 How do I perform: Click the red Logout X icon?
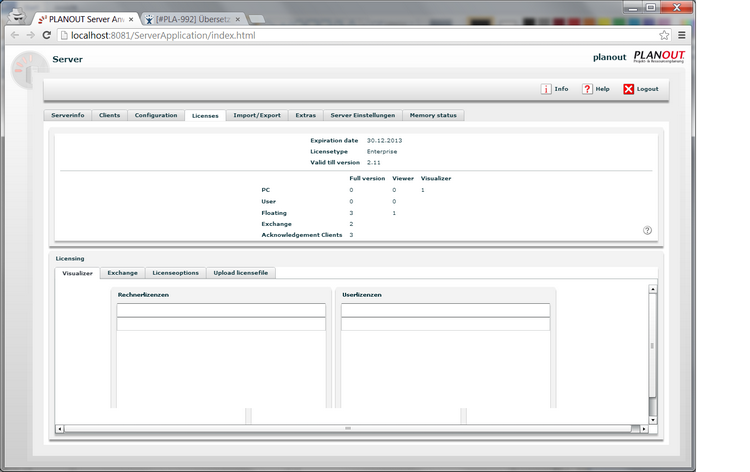(629, 89)
